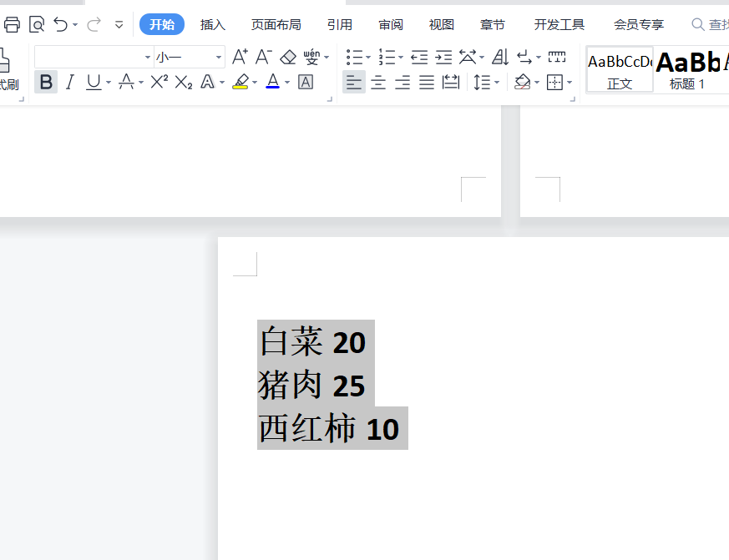
Task: Open font dialog launcher
Action: click(330, 99)
